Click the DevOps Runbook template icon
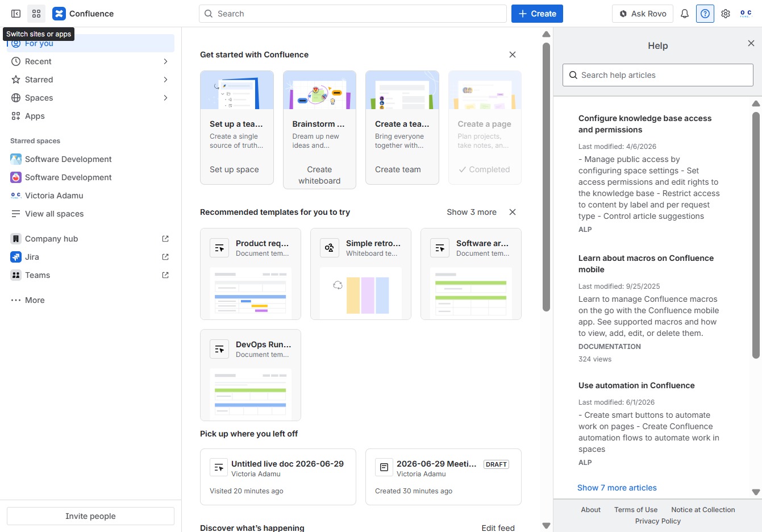 pyautogui.click(x=219, y=349)
